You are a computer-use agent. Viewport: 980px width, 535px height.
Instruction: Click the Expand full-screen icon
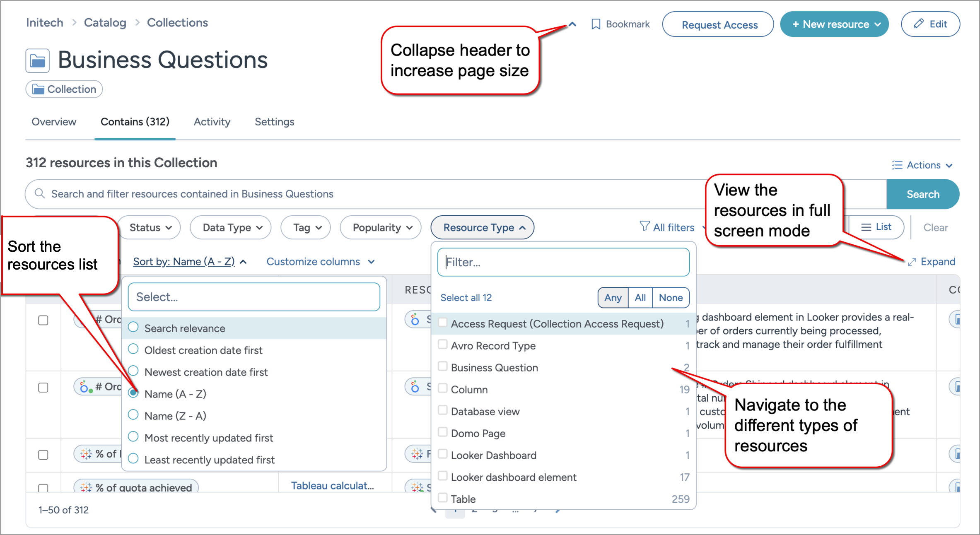pos(912,262)
